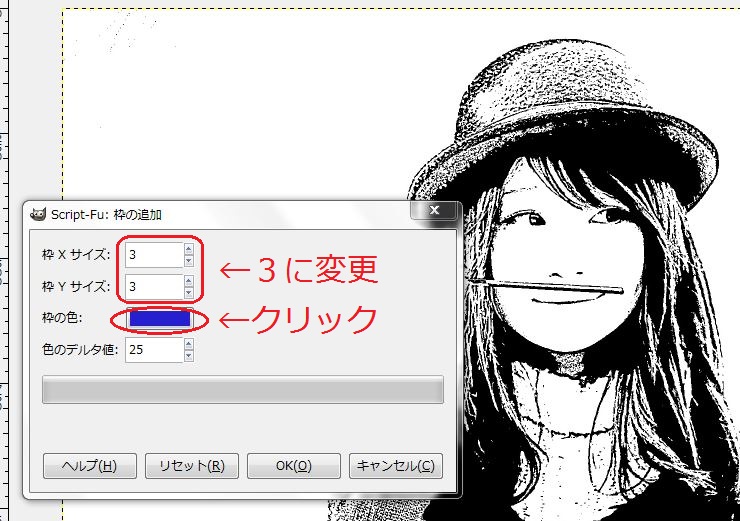Click the 枠 X サイズ input field
740x521 pixels.
(x=154, y=255)
